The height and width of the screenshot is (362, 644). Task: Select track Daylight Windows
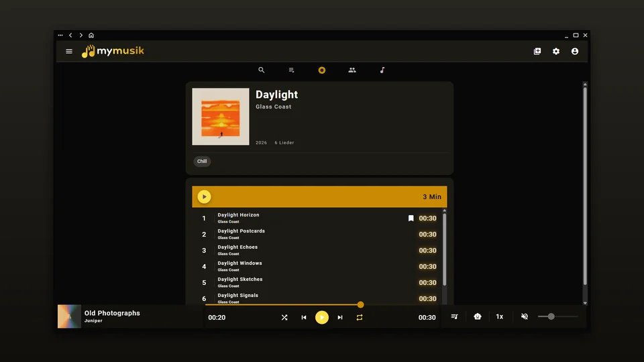[319, 266]
